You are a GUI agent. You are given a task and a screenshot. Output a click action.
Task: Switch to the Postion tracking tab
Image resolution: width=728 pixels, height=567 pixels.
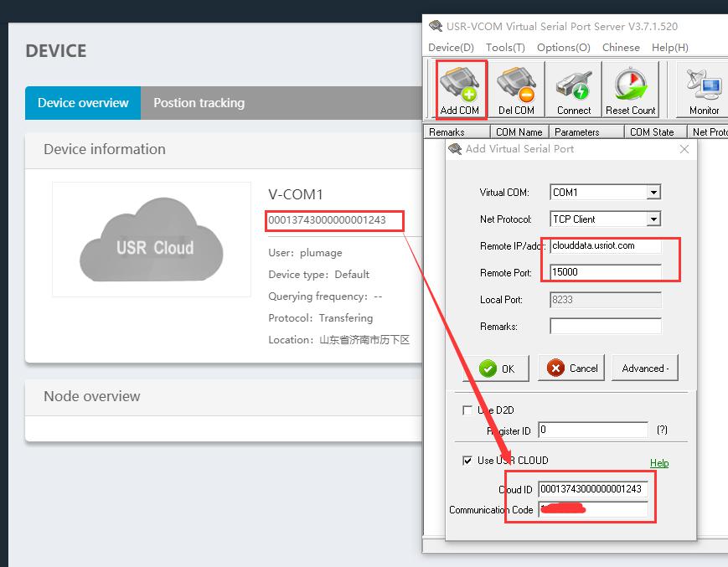[199, 103]
